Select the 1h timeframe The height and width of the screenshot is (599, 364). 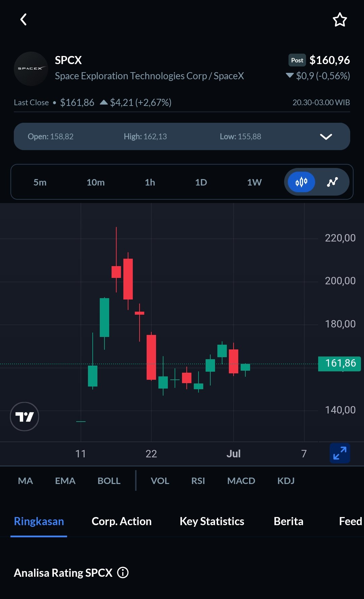(x=150, y=182)
